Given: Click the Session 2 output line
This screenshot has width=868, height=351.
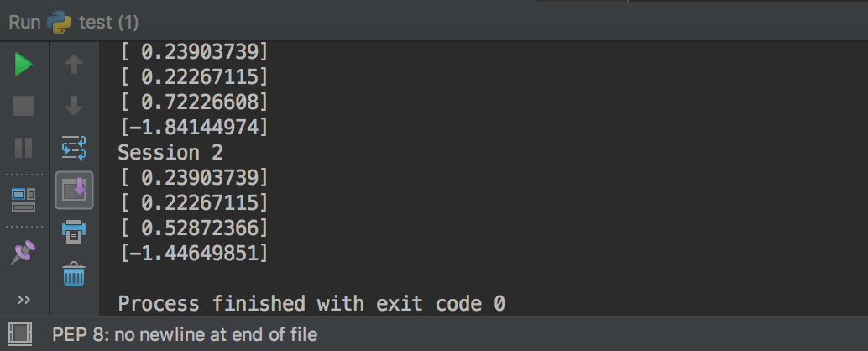Looking at the screenshot, I should click(x=170, y=152).
